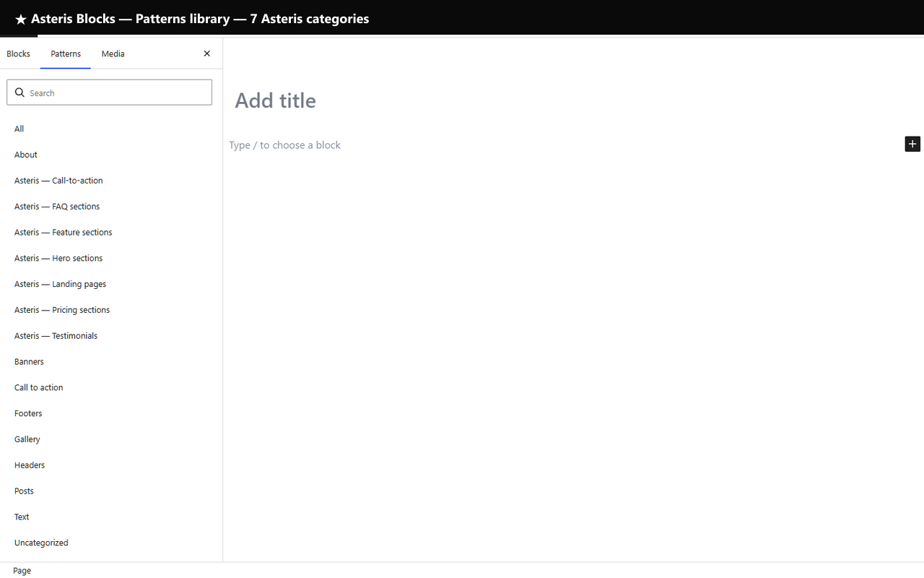Open Asteris — Call-to-action category
Viewport: 924px width, 578px height.
pos(111,181)
